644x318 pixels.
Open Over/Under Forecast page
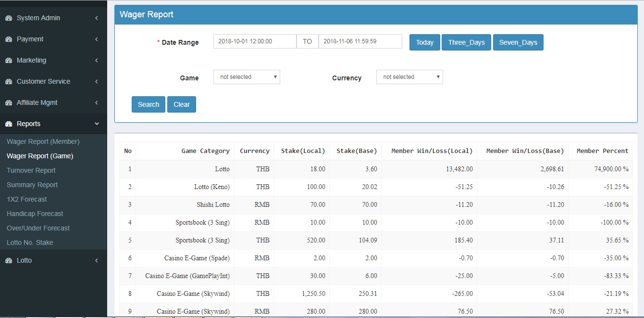click(38, 228)
